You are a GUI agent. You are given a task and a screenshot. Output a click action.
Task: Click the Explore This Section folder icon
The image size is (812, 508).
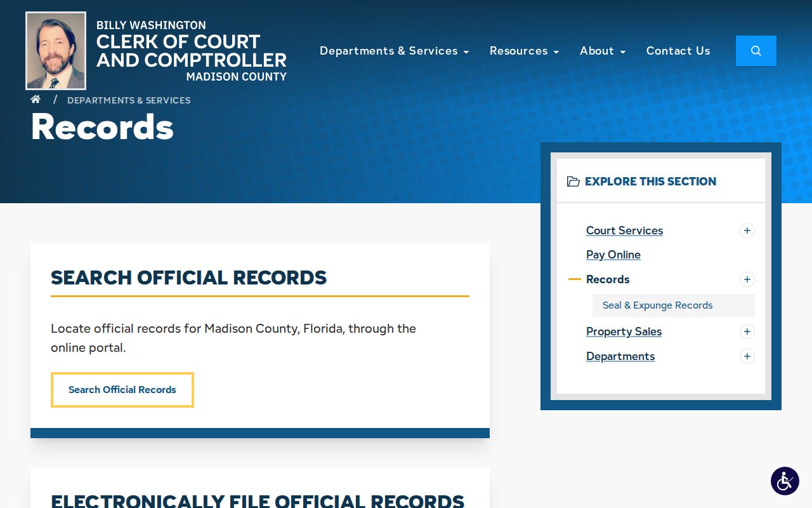[x=573, y=182]
